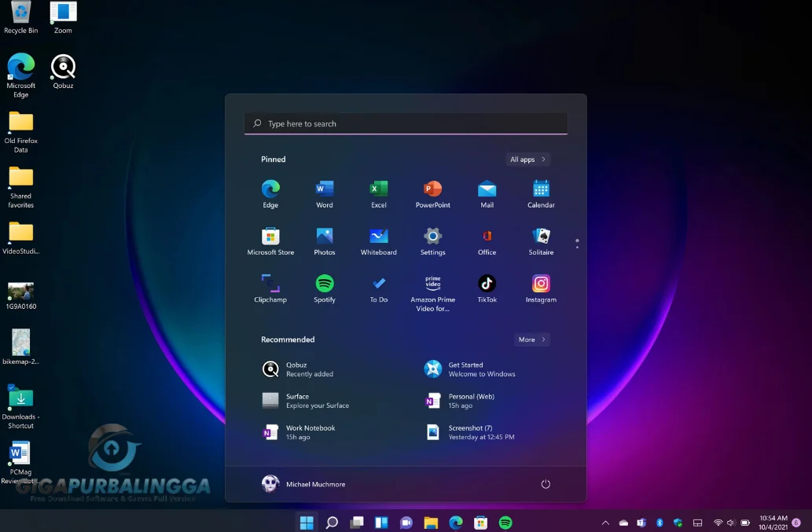Open File Explorer from taskbar

pos(431,523)
